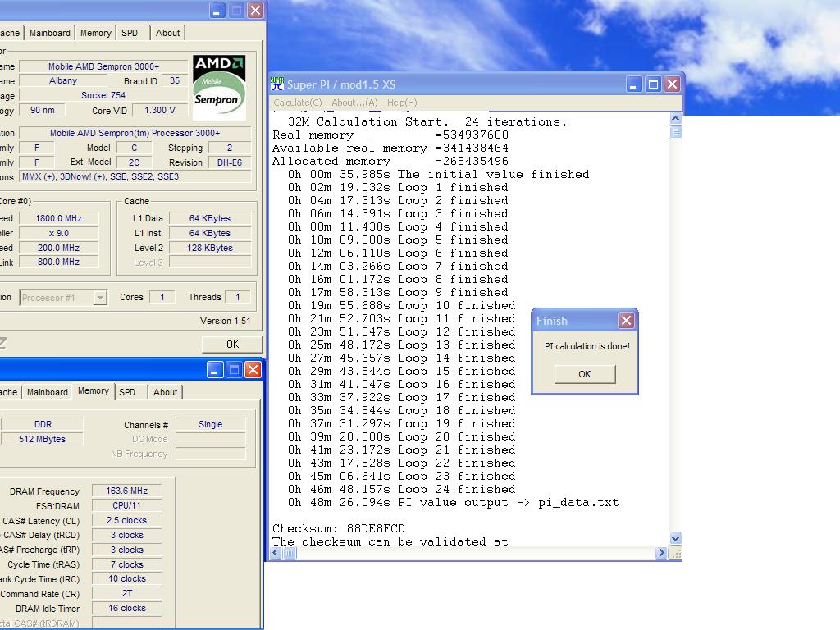Click the '163.6 MHz' DRAM Frequency value
The image size is (840, 630).
[127, 491]
